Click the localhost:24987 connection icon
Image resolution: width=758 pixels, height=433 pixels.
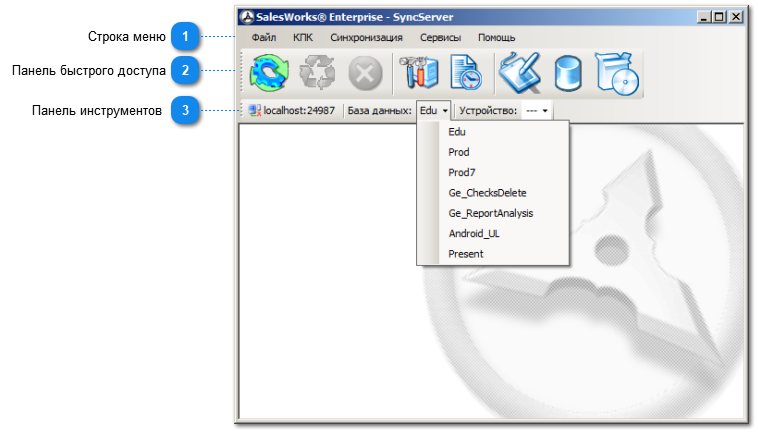pyautogui.click(x=254, y=111)
